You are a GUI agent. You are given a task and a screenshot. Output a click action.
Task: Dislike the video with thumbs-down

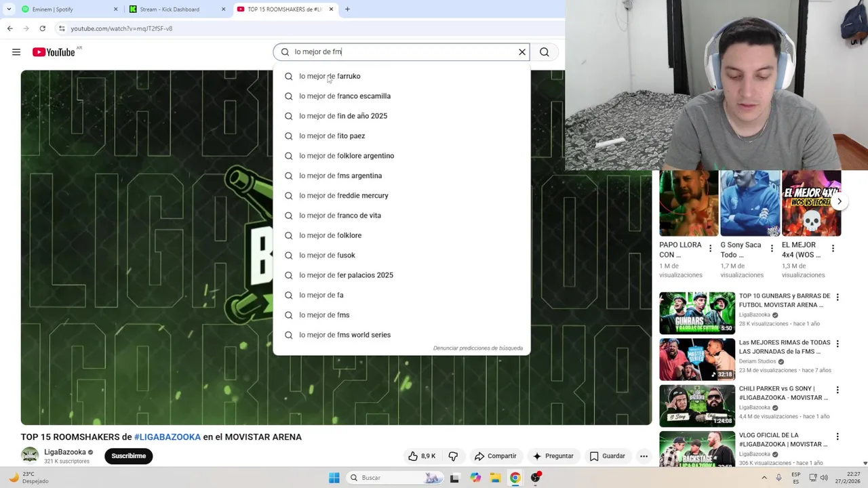453,456
